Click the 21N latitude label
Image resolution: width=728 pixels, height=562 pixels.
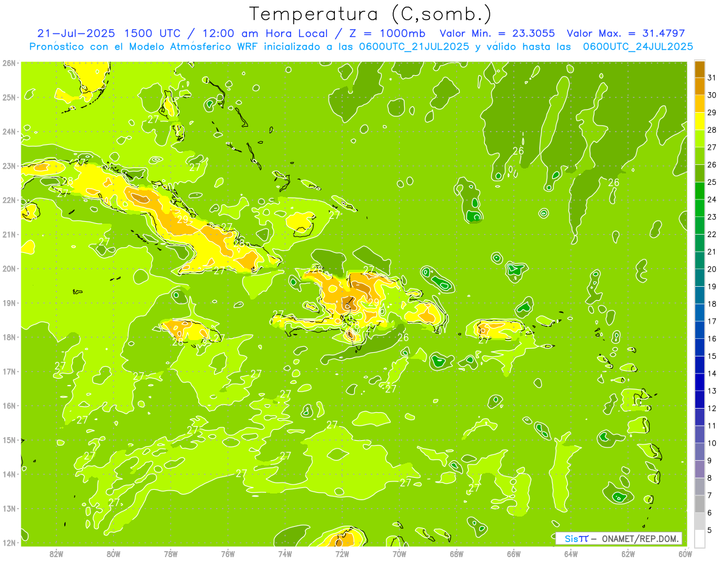(x=8, y=234)
